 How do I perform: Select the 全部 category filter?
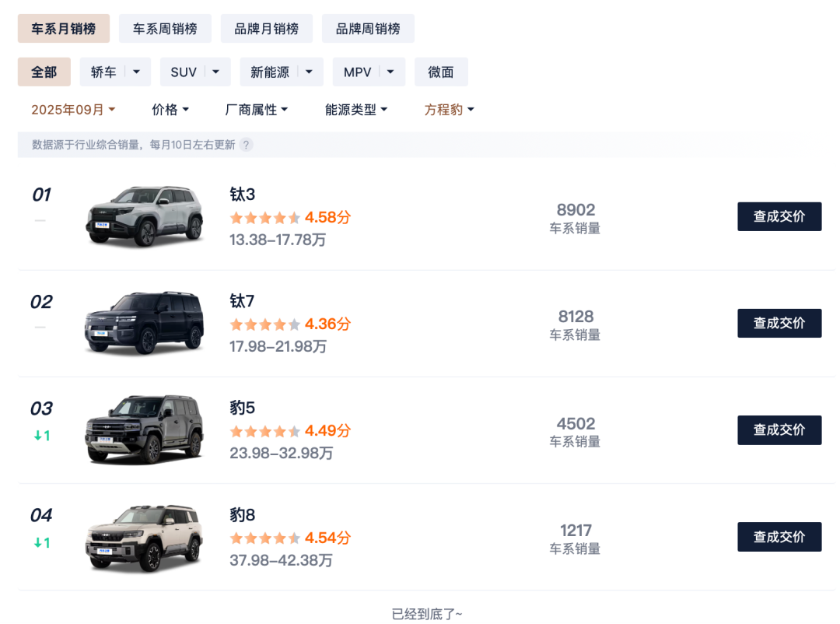44,72
